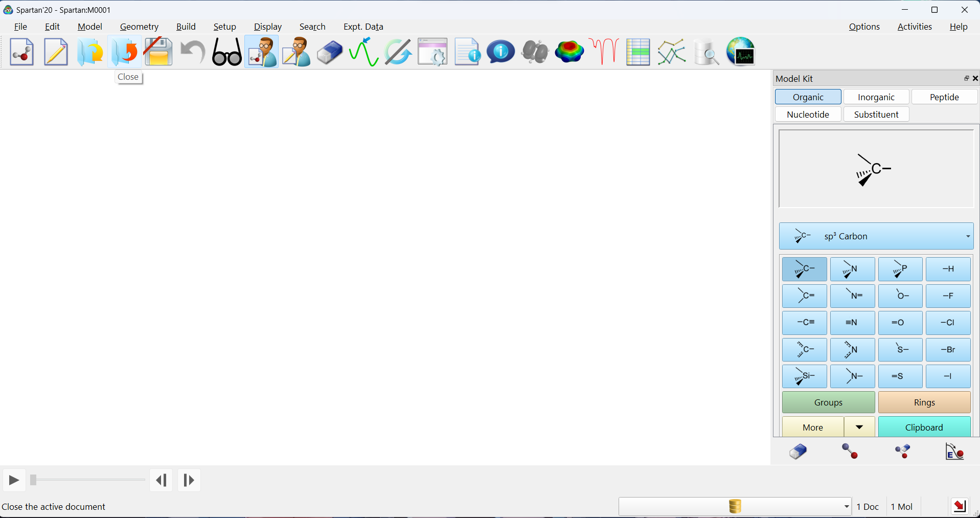The width and height of the screenshot is (980, 518).
Task: Open the Options menu
Action: point(864,27)
